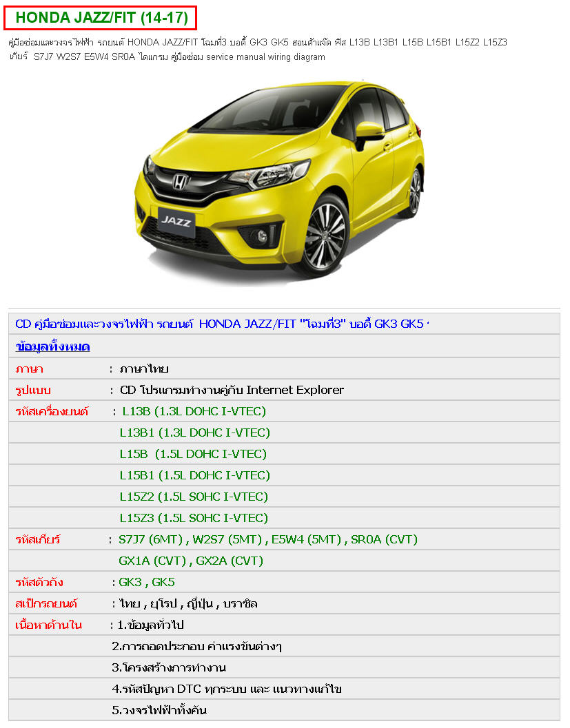Click the E5W4 (5MT) gearbox code

pos(306,539)
